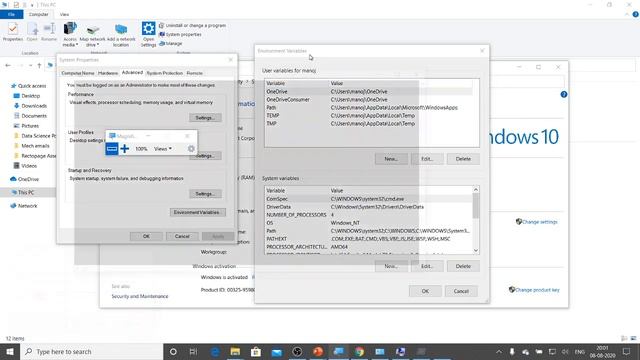Viewport: 640px width, 360px height.
Task: Click the Open icon in the ribbon
Action: point(32,32)
